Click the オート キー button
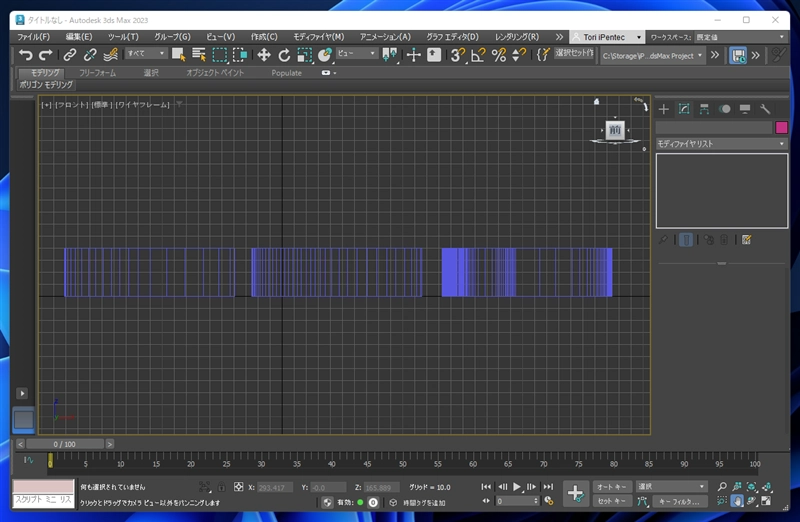 (612, 487)
